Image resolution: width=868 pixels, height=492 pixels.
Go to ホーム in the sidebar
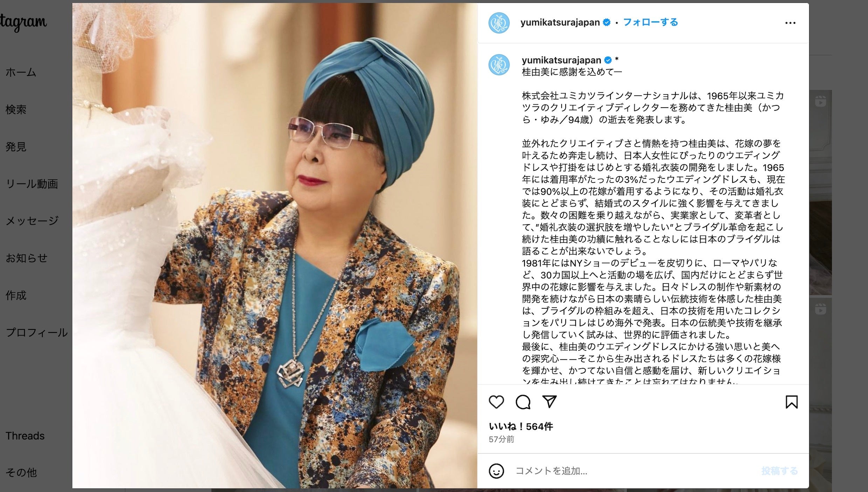coord(21,72)
